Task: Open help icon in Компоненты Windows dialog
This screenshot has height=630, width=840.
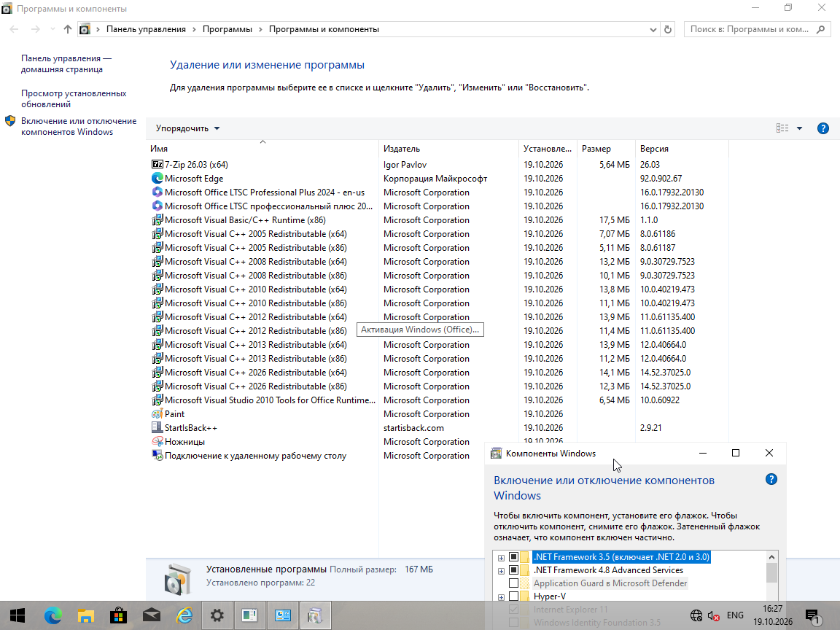Action: click(x=771, y=480)
